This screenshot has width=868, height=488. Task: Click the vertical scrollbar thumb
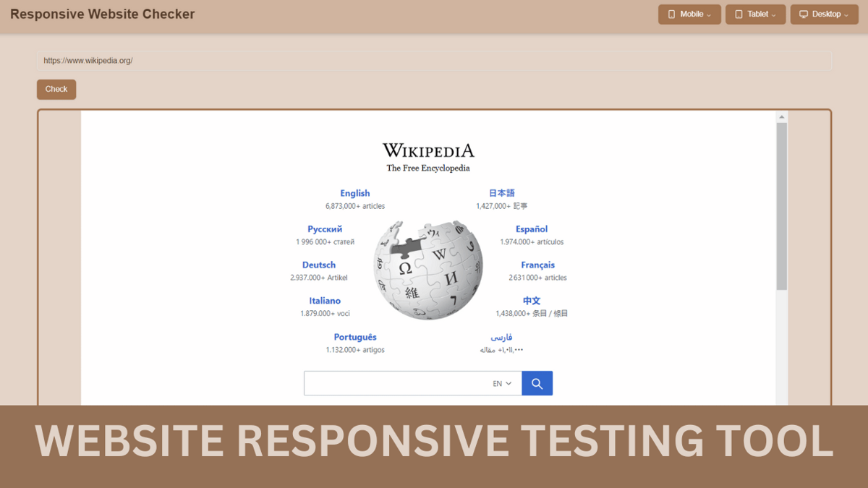(x=781, y=206)
